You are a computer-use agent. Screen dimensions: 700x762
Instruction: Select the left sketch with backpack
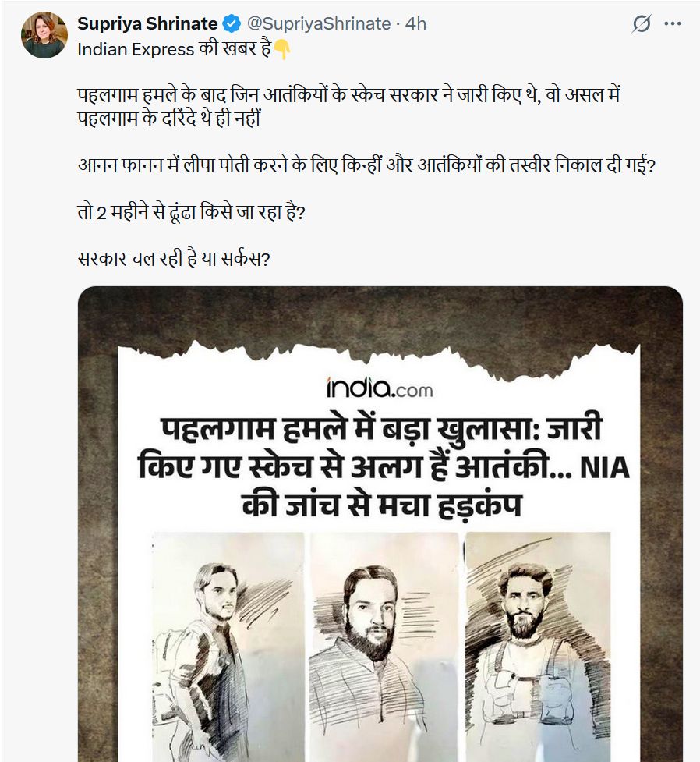pyautogui.click(x=210, y=647)
